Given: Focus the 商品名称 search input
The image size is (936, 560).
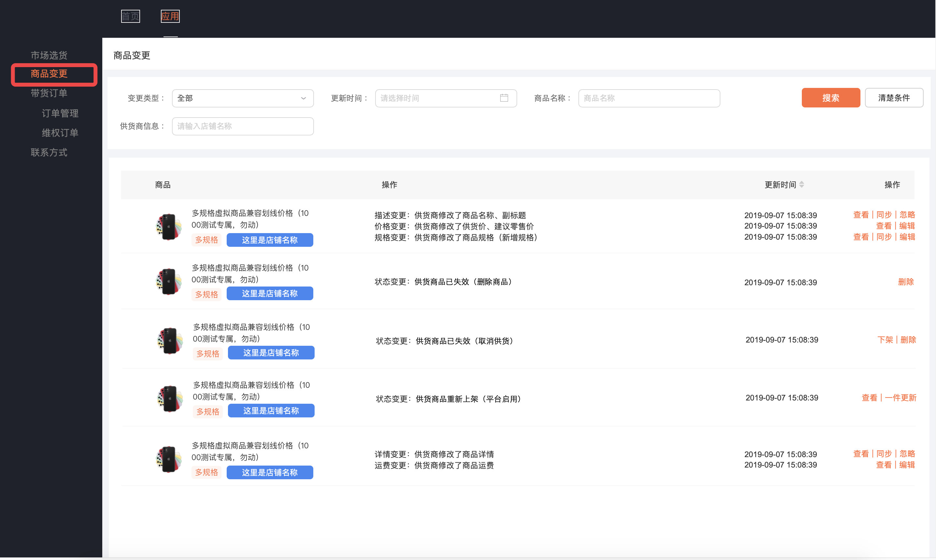Looking at the screenshot, I should point(649,98).
